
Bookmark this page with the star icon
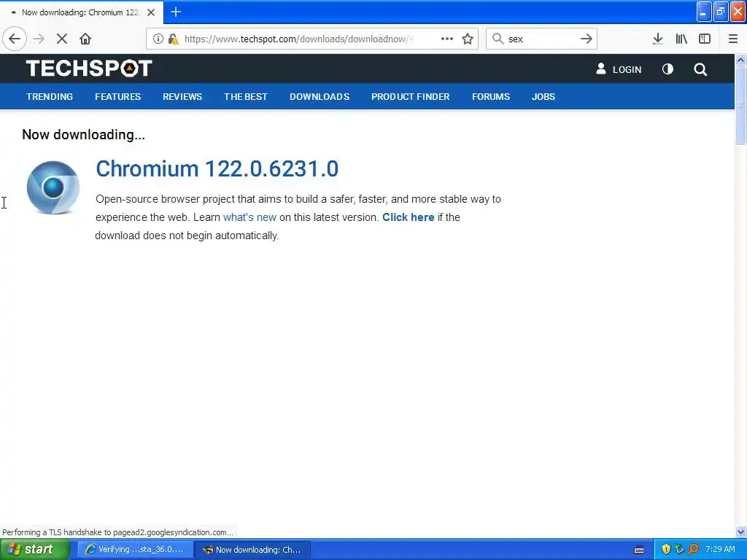(468, 39)
